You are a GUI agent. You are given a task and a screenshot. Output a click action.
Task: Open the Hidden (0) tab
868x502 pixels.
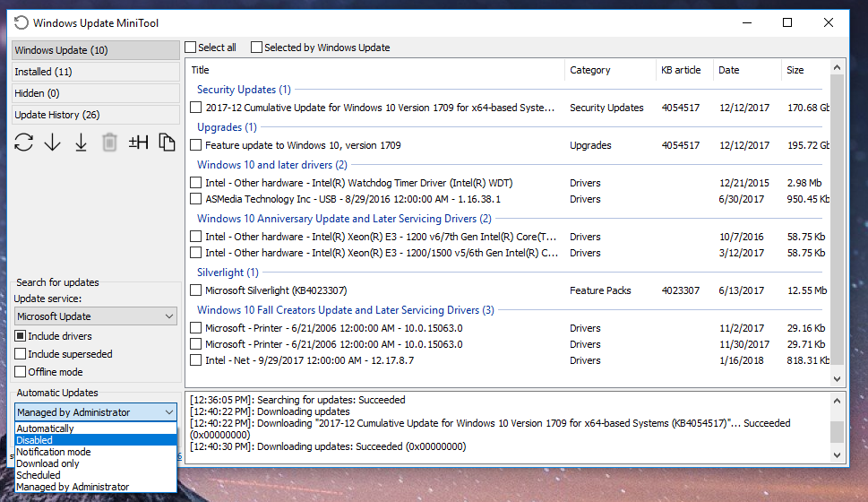tap(96, 93)
